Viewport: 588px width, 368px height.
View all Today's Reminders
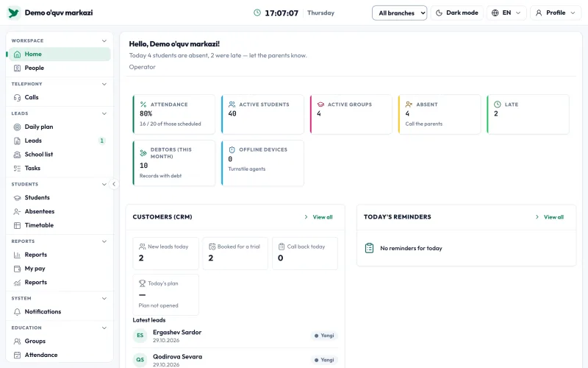pos(550,217)
